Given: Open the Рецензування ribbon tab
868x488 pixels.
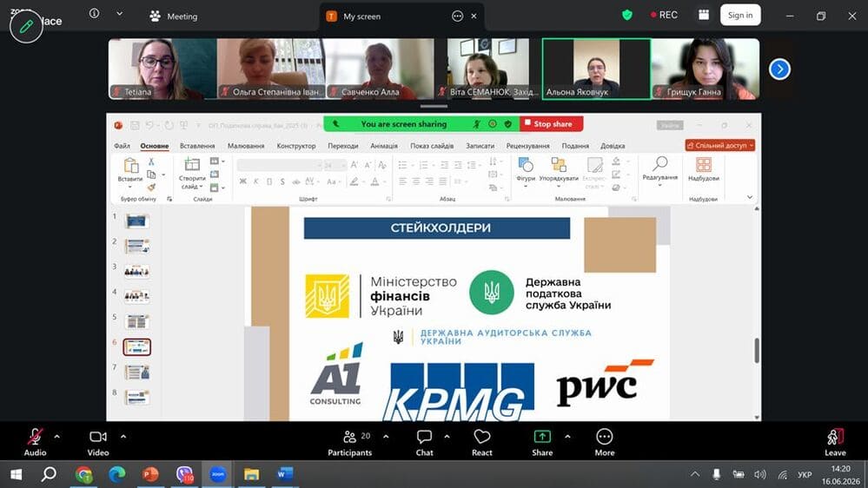Looking at the screenshot, I should (x=527, y=146).
